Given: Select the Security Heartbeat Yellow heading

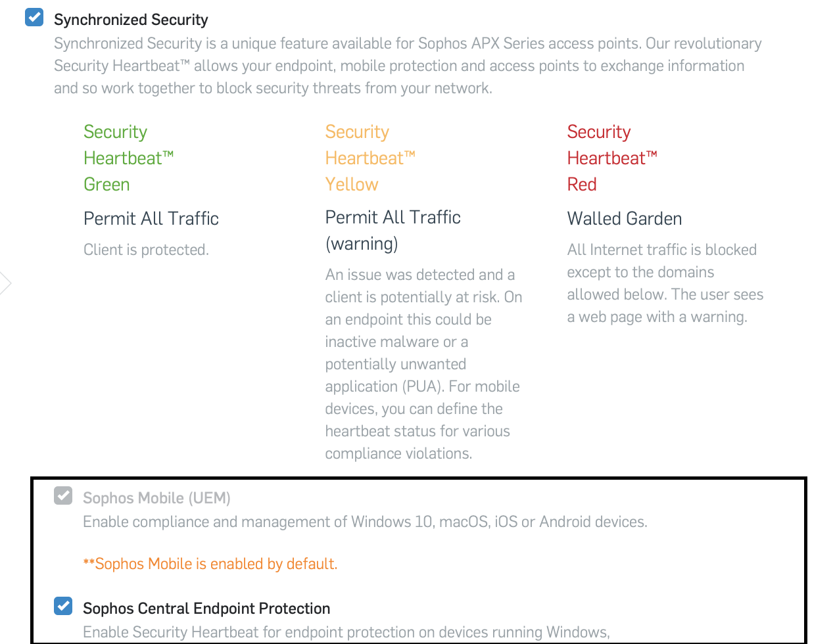Looking at the screenshot, I should 370,158.
